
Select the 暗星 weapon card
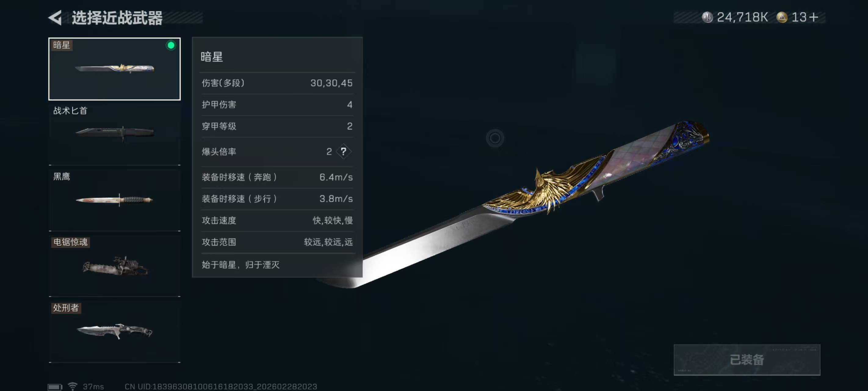(114, 69)
